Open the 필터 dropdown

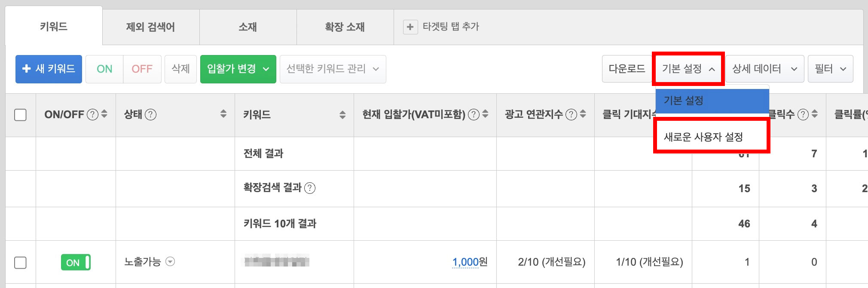[x=830, y=69]
